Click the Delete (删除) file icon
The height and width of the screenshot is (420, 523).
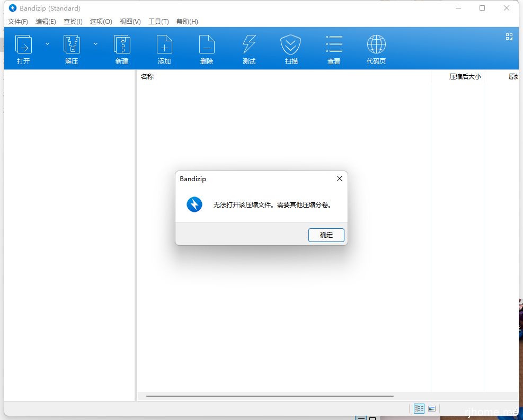click(x=207, y=45)
